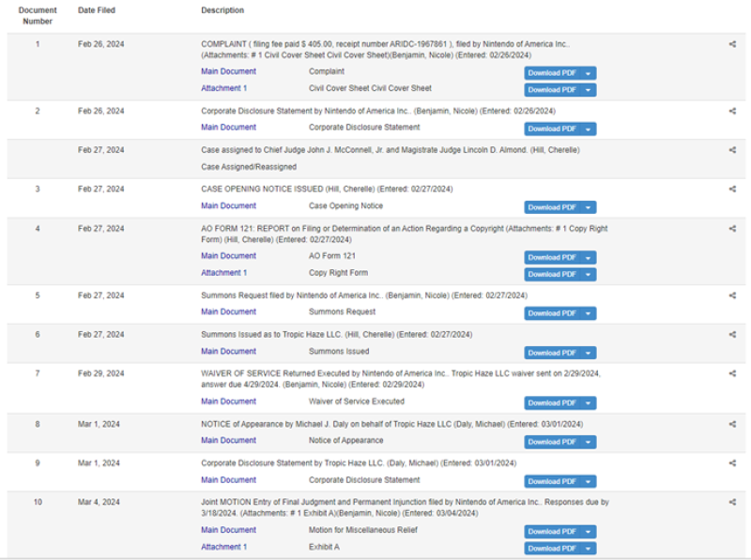Share the Joint Motion document 10 entry
Screen dimensions: 751x560
click(x=732, y=502)
